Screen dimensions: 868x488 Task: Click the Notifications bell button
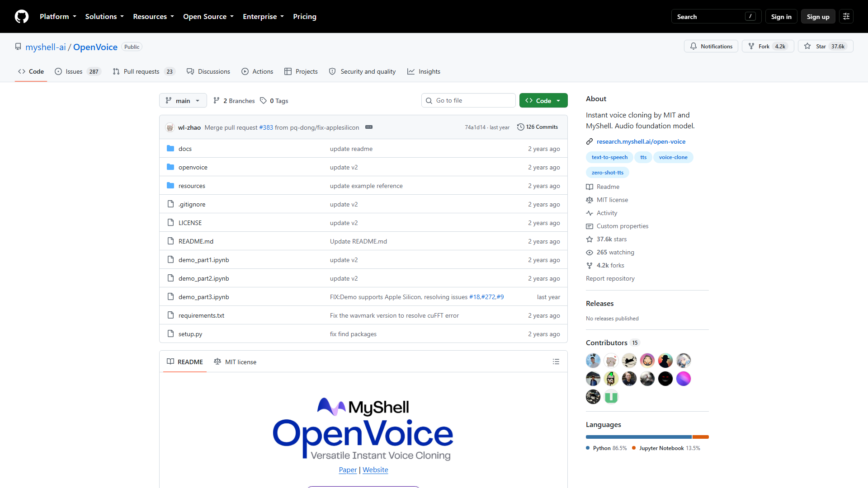711,47
